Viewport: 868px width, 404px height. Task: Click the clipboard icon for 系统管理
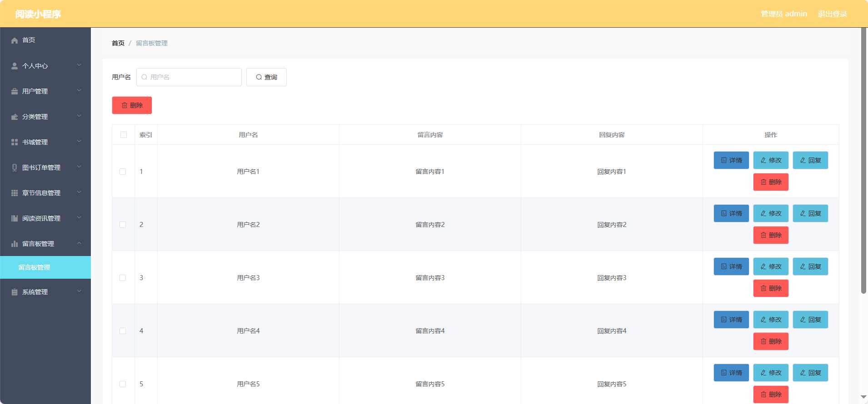coord(15,292)
